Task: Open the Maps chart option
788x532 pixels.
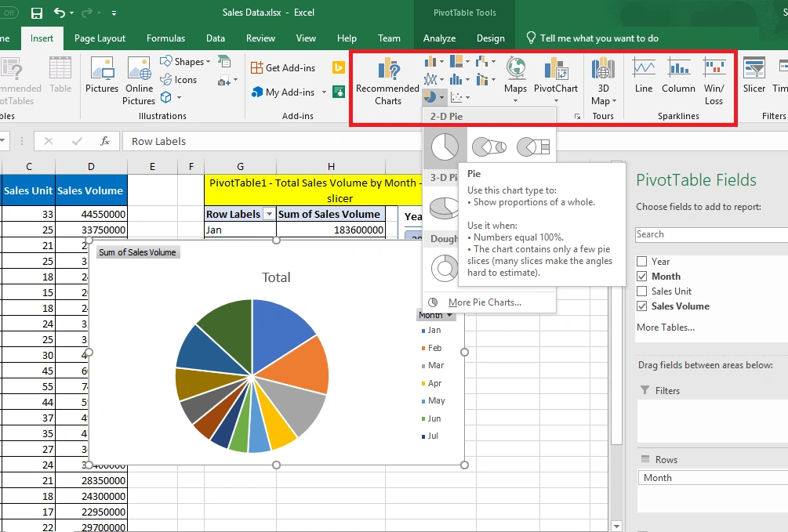Action: [516, 80]
